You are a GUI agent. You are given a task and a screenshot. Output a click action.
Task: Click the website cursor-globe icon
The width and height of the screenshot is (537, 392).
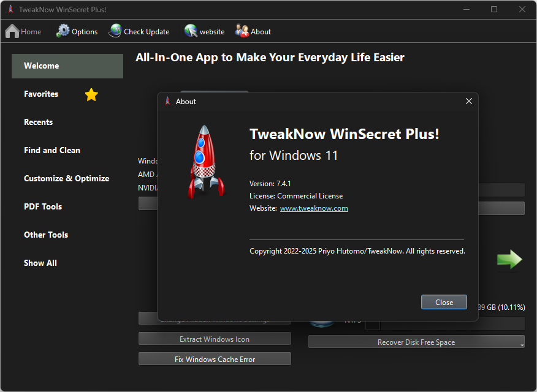click(191, 31)
